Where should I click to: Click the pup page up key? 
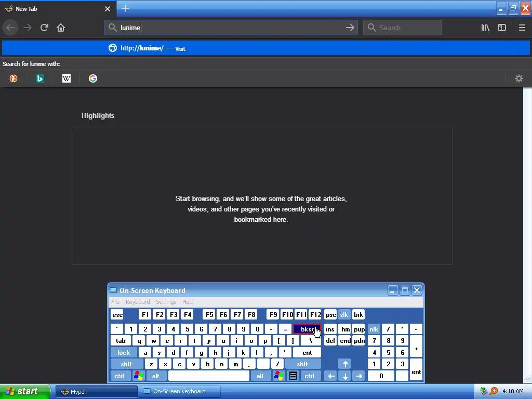point(359,329)
